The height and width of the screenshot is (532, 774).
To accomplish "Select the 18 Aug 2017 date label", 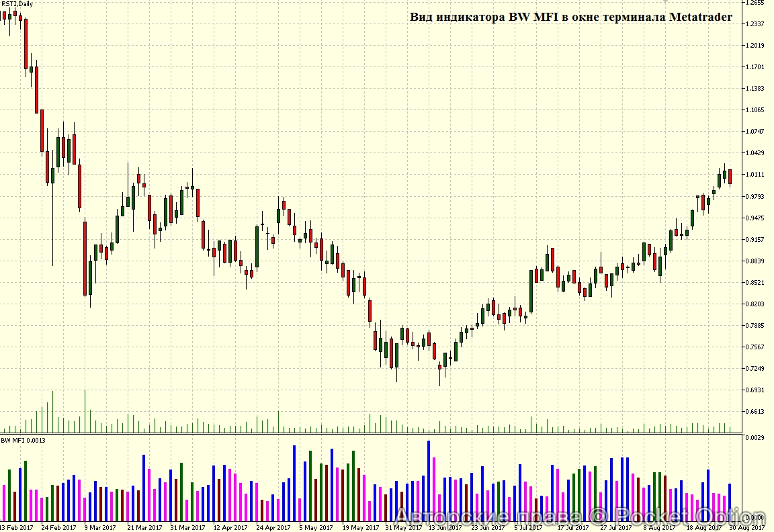I will click(703, 527).
